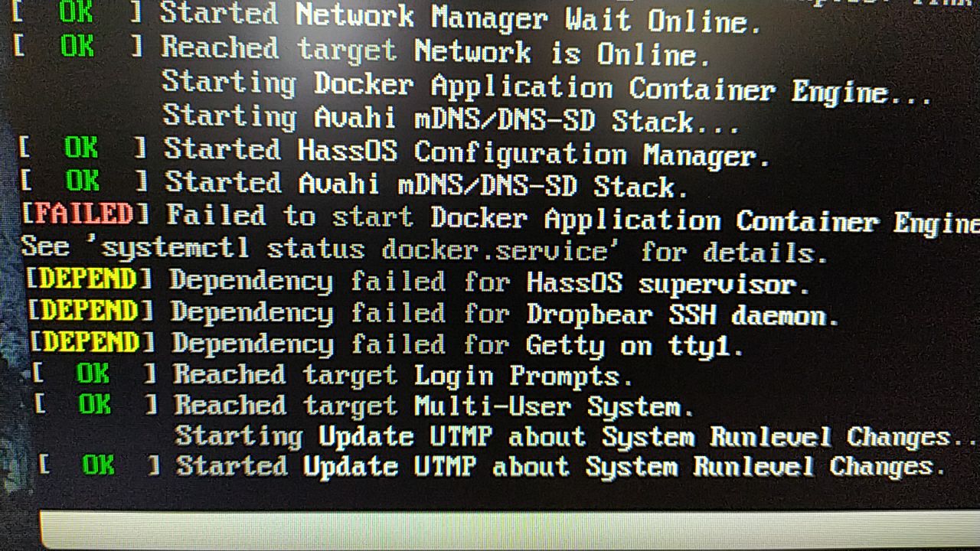Click OK tag for Network is Online line

coord(77,47)
